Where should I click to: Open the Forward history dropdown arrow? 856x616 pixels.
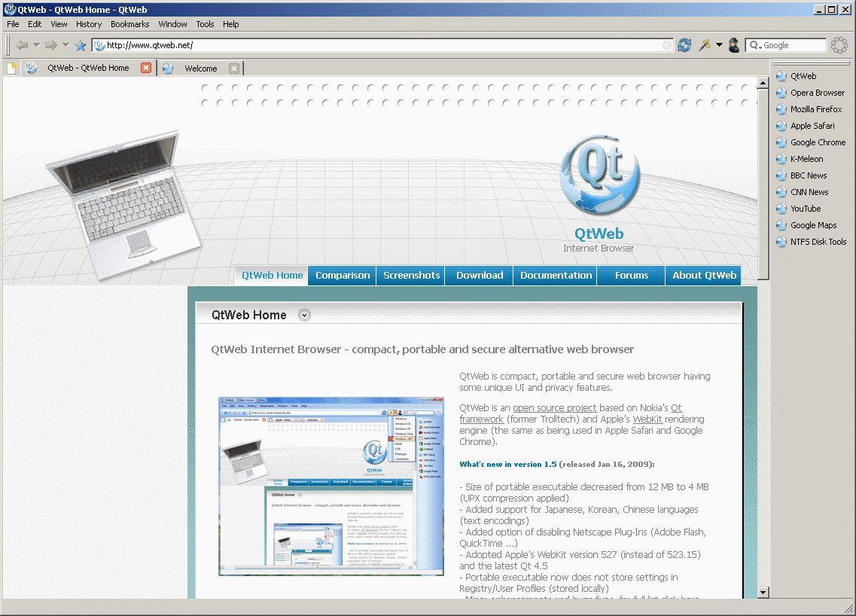[x=66, y=45]
